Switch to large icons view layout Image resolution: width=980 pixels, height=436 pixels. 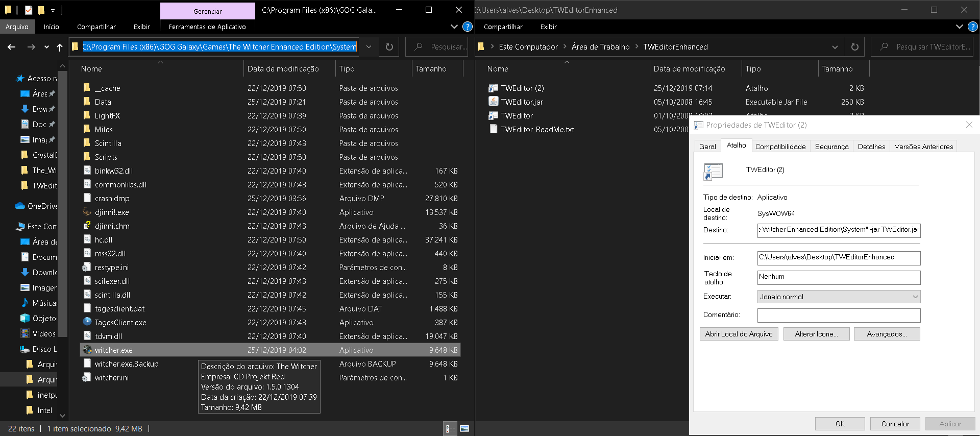pos(464,429)
